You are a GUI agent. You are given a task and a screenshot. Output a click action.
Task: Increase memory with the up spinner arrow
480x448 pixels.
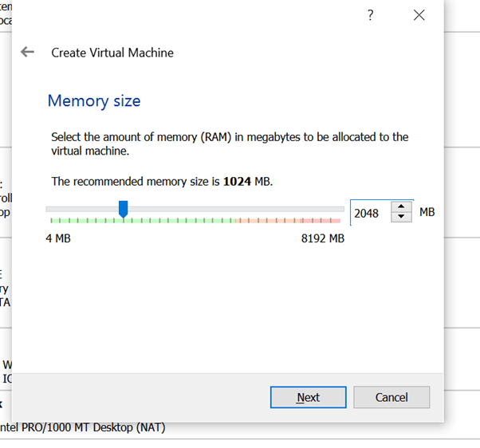(x=402, y=207)
